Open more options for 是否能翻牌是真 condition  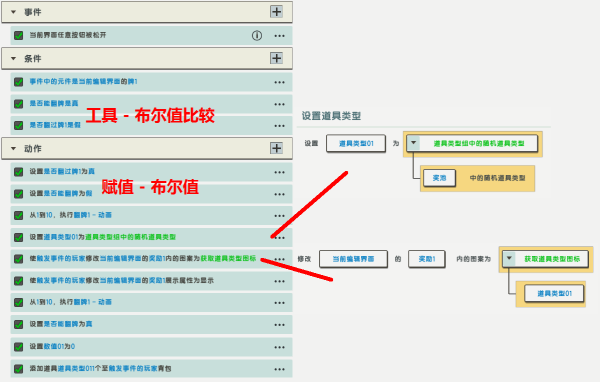coord(279,104)
